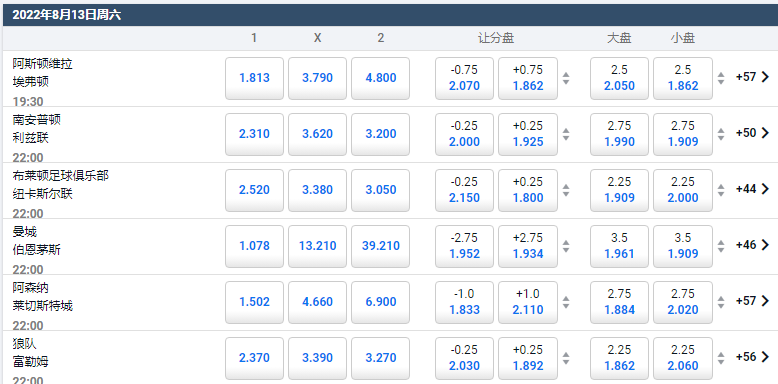This screenshot has height=384, width=778.
Task: Open +44 markets arrow for 布莱顿足球俱乐部 match
Action: click(752, 190)
